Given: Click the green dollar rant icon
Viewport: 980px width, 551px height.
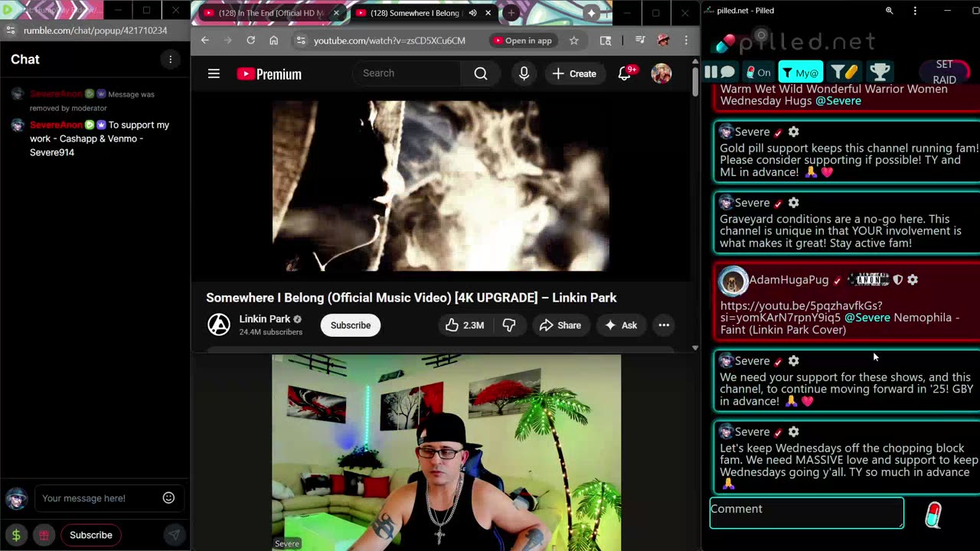Looking at the screenshot, I should pyautogui.click(x=16, y=535).
